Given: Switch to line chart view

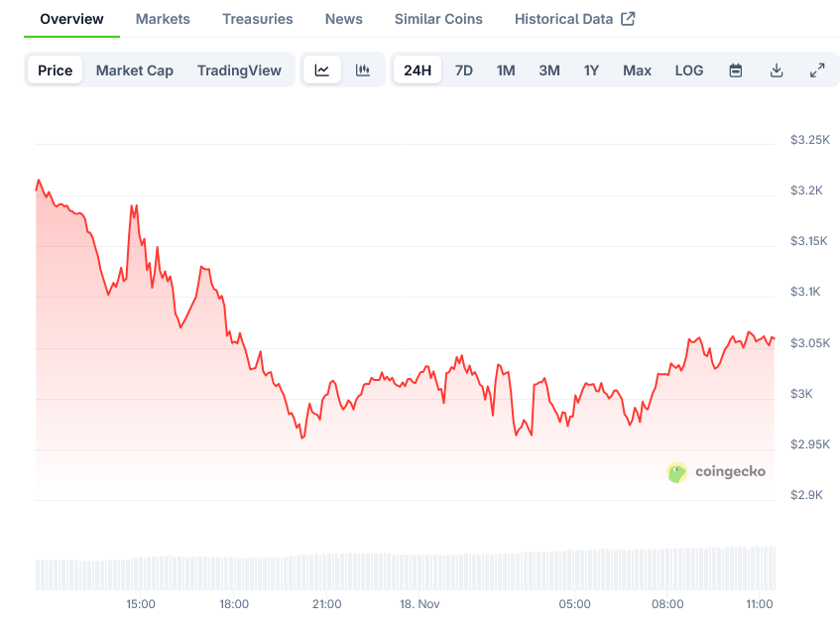Looking at the screenshot, I should pos(321,69).
